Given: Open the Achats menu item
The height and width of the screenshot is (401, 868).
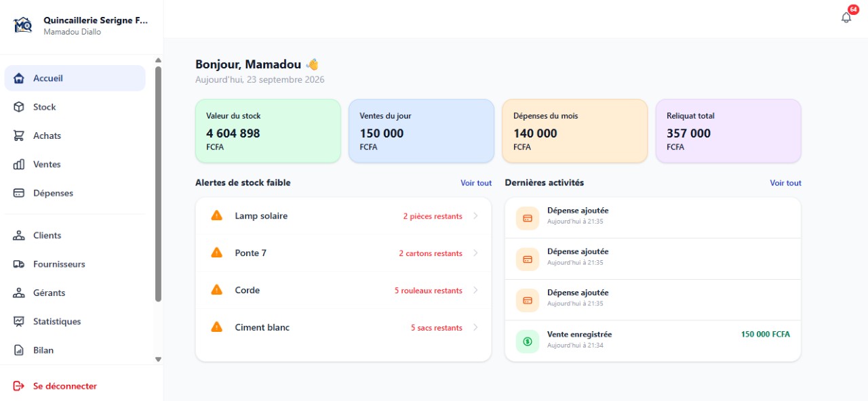Looking at the screenshot, I should click(x=75, y=135).
